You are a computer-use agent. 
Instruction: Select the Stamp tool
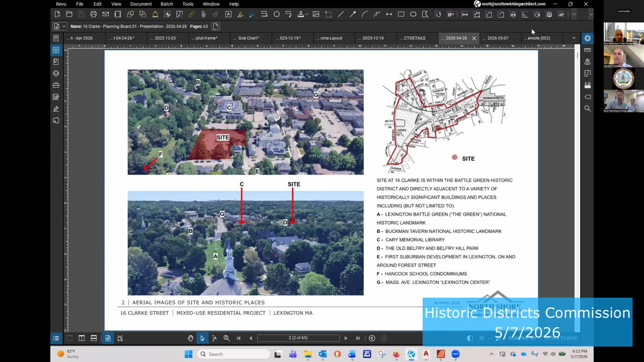(x=301, y=14)
